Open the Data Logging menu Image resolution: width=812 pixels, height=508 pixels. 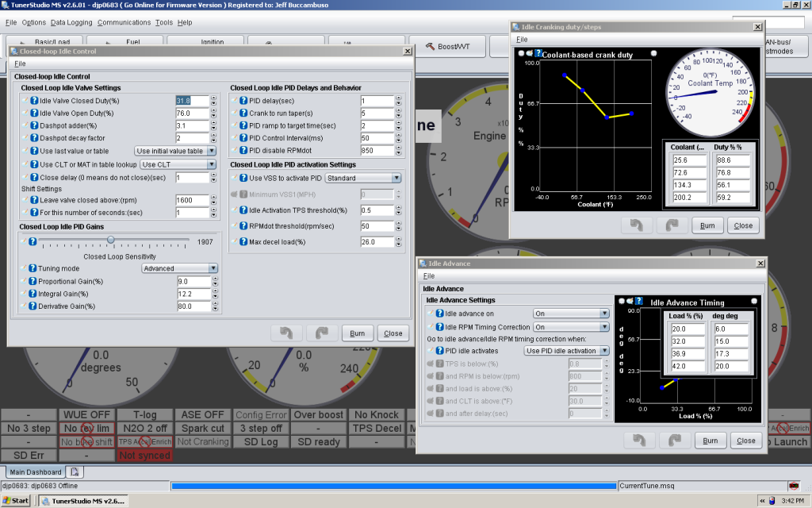pyautogui.click(x=71, y=22)
